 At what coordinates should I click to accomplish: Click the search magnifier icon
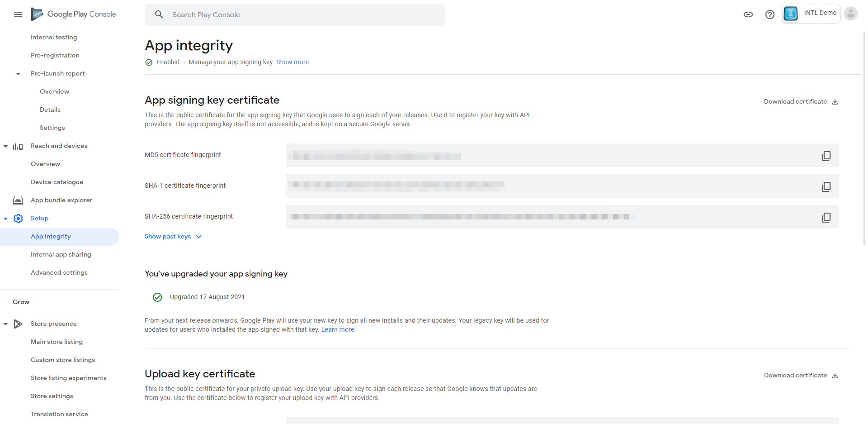159,14
